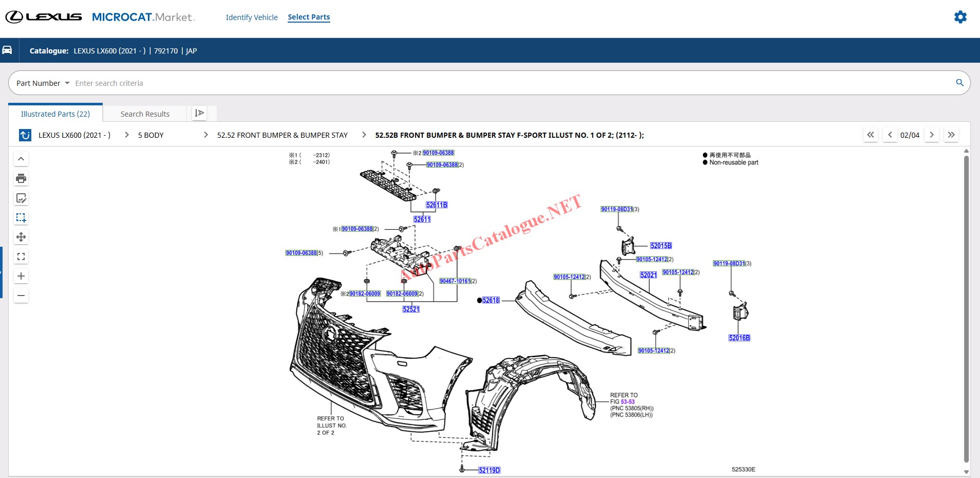
Task: Open the settings gear icon
Action: tap(960, 17)
